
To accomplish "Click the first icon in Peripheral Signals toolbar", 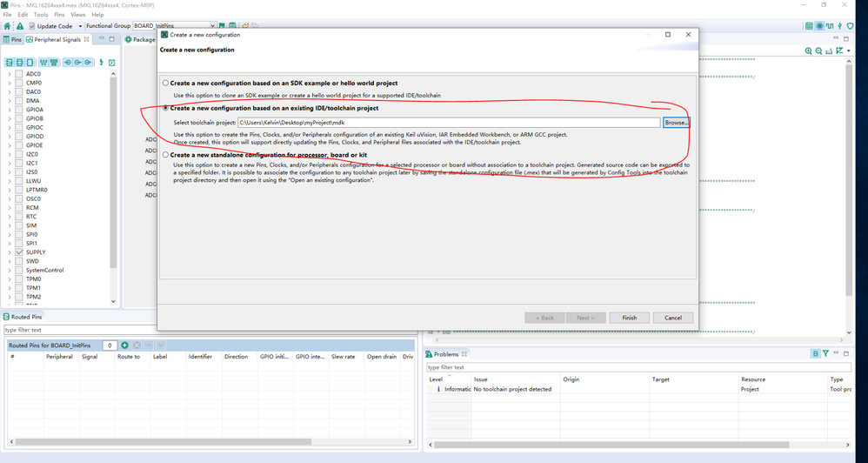I will click(x=9, y=63).
